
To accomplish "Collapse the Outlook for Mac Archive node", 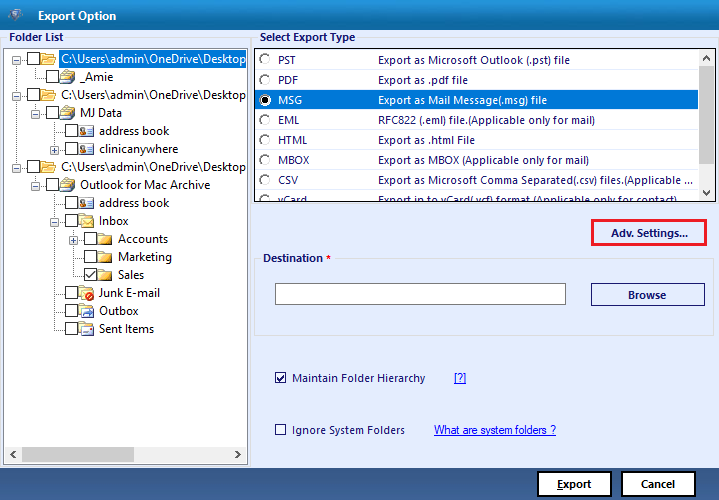I will (35, 185).
